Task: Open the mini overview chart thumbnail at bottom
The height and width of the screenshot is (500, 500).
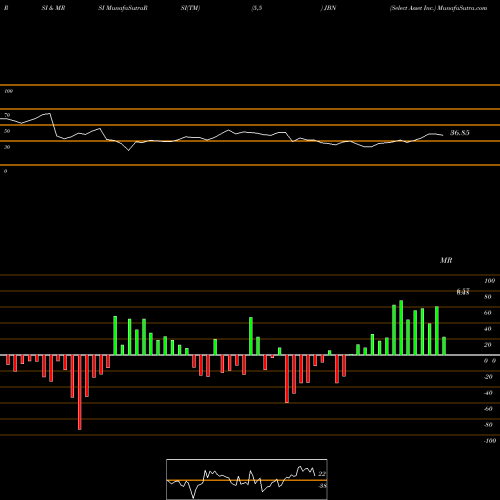Action: 247,479
